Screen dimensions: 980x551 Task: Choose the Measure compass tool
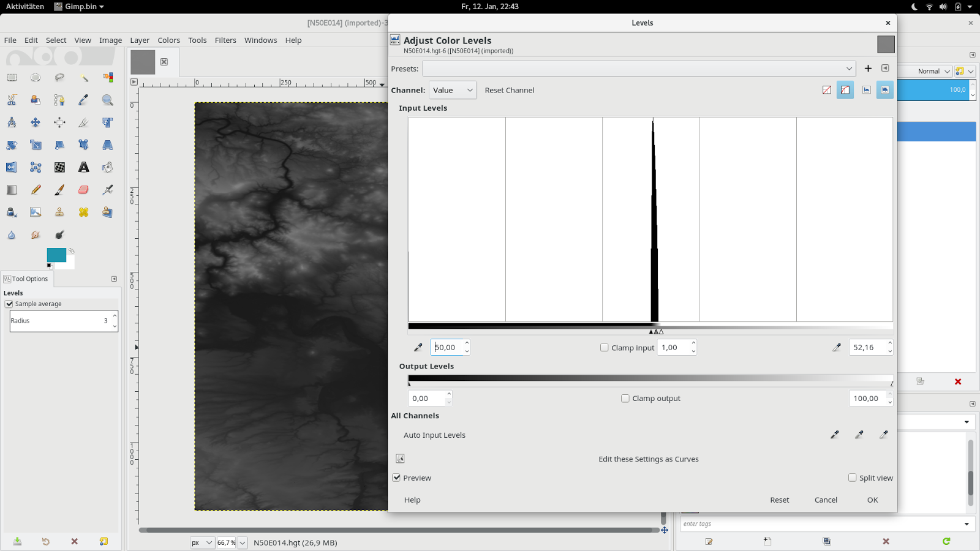(x=12, y=122)
